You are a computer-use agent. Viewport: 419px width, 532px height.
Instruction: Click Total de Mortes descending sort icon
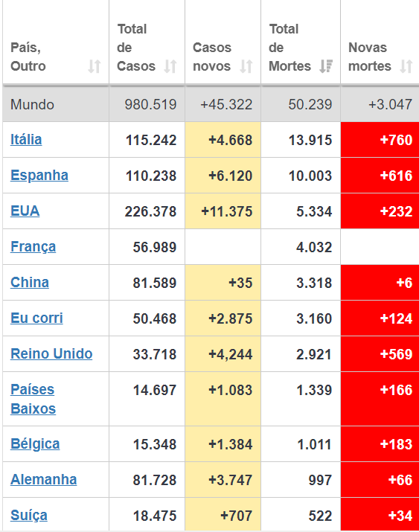pyautogui.click(x=326, y=66)
